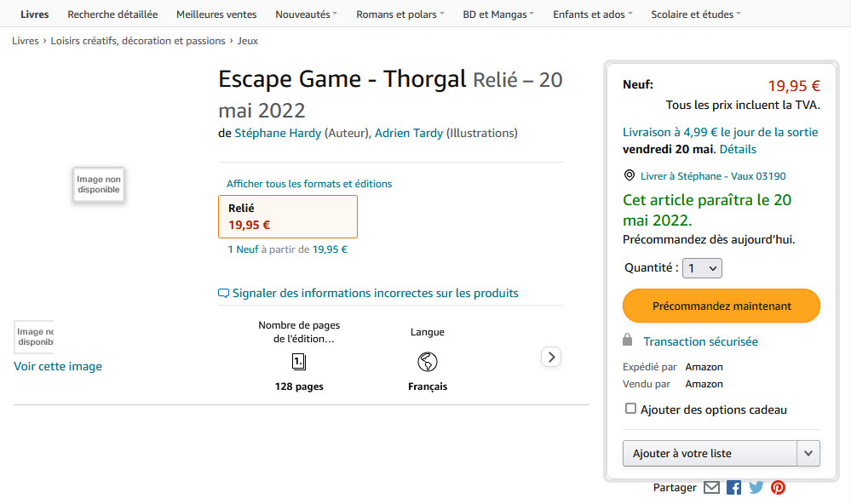Click the main unavailable product image
The image size is (851, 504).
pyautogui.click(x=99, y=185)
